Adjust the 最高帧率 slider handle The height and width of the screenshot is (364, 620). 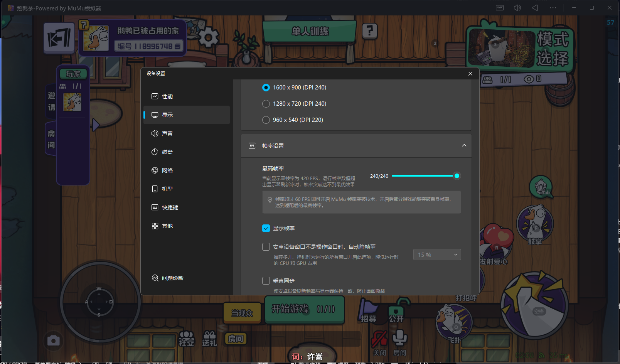(457, 176)
